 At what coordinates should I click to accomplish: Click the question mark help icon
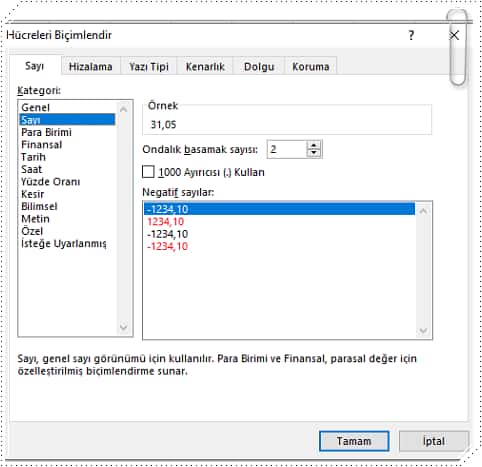pos(411,35)
